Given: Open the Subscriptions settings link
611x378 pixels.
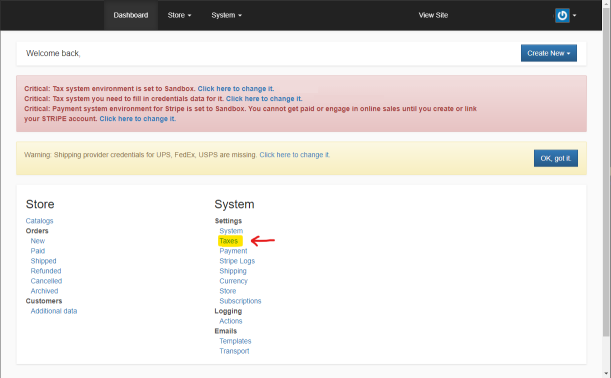Looking at the screenshot, I should (x=240, y=301).
